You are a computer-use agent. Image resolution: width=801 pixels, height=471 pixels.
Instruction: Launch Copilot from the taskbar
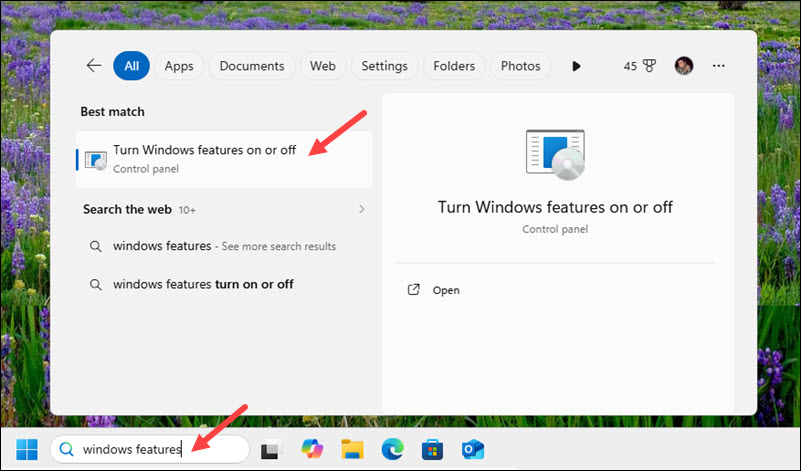point(312,449)
